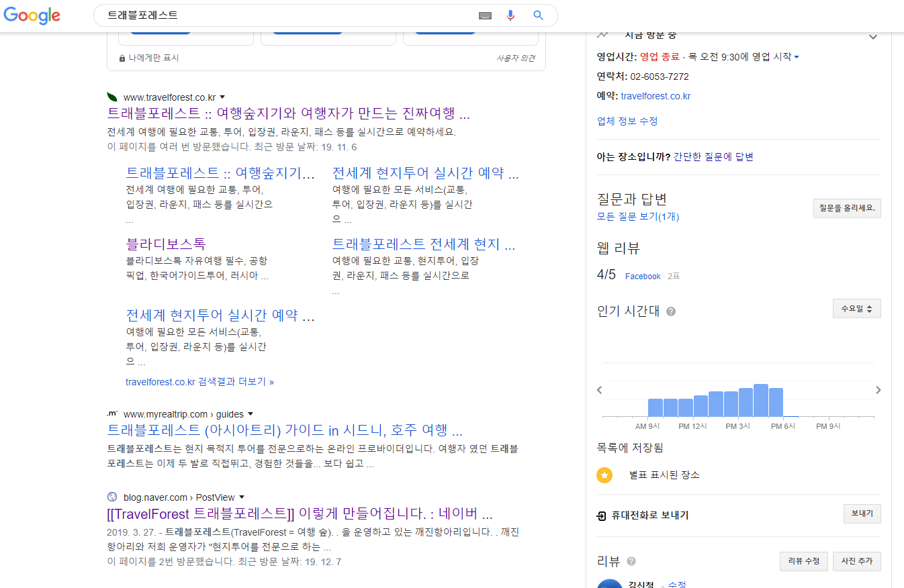Open dropdown arrow next to www.travelforest.co.kr

click(222, 97)
